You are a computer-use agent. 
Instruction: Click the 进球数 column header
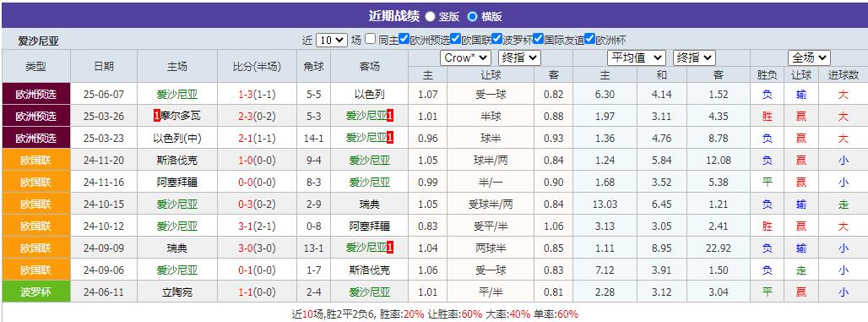(843, 75)
